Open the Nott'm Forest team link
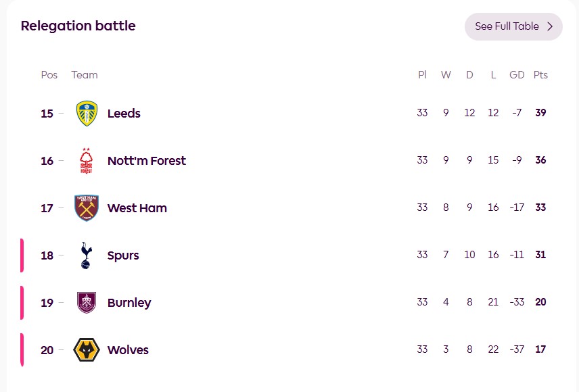Screen dimensions: 579x392 coord(146,161)
